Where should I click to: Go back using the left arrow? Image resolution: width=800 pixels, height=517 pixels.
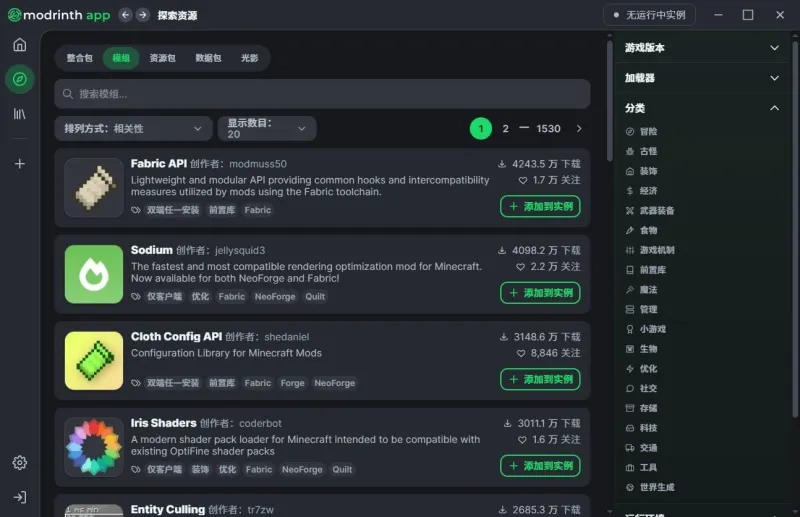tap(125, 15)
